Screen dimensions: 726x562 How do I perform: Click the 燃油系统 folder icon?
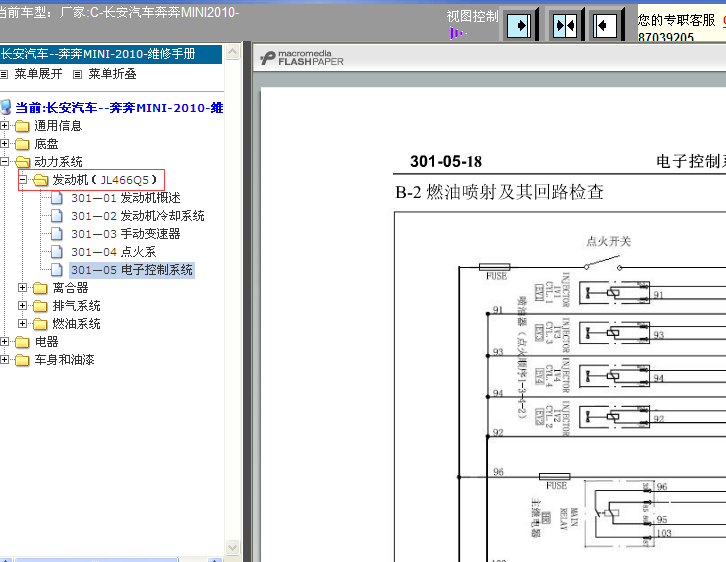point(40,324)
